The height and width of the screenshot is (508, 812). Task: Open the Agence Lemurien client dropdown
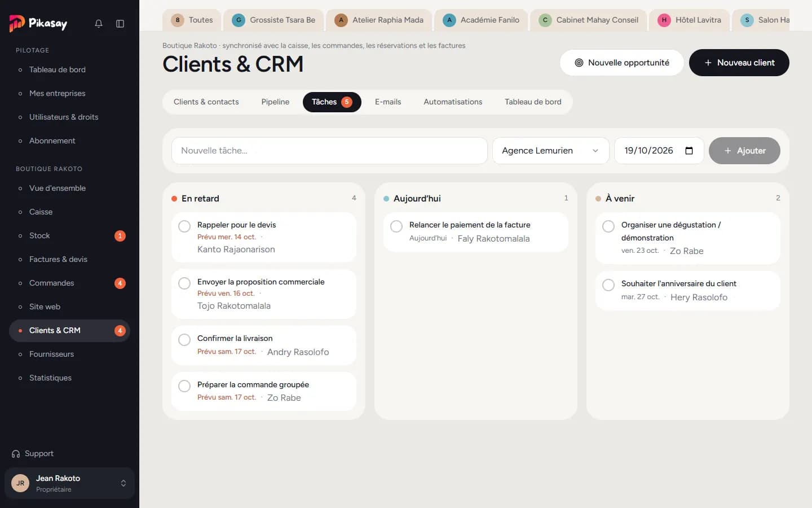point(551,151)
